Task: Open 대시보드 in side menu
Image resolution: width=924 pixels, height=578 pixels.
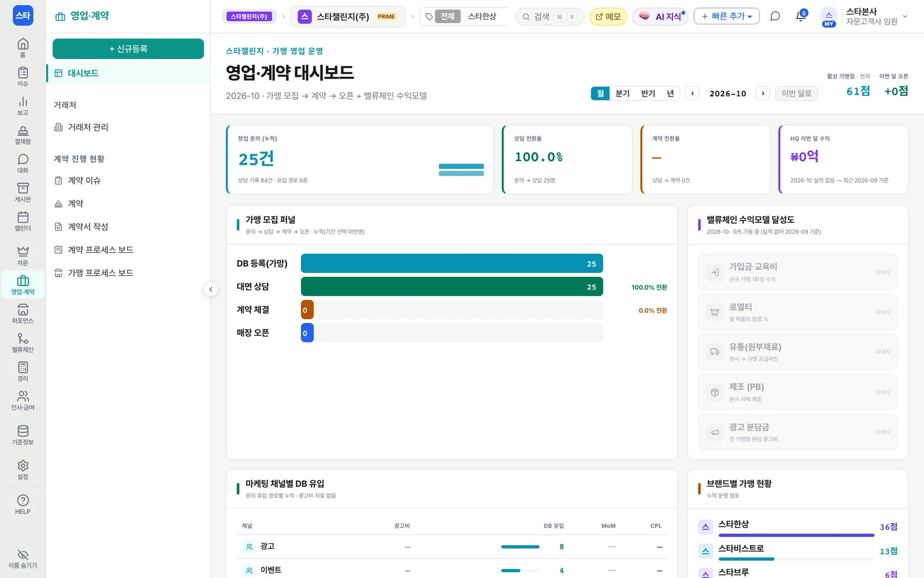Action: 128,73
